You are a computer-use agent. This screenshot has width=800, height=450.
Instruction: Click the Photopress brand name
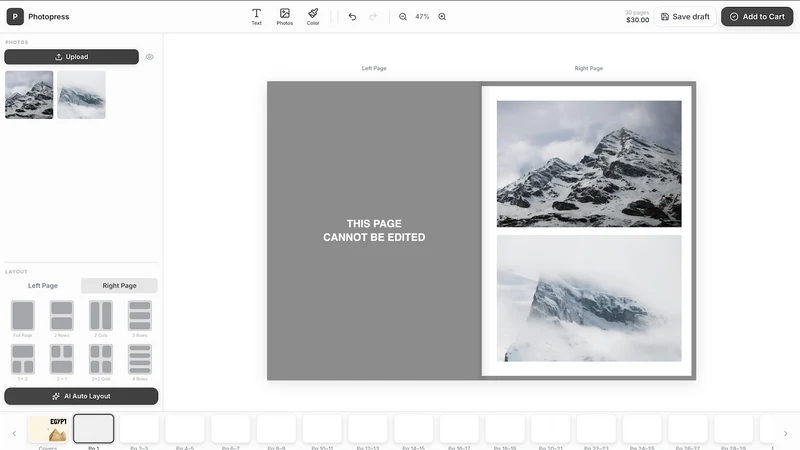(48, 16)
